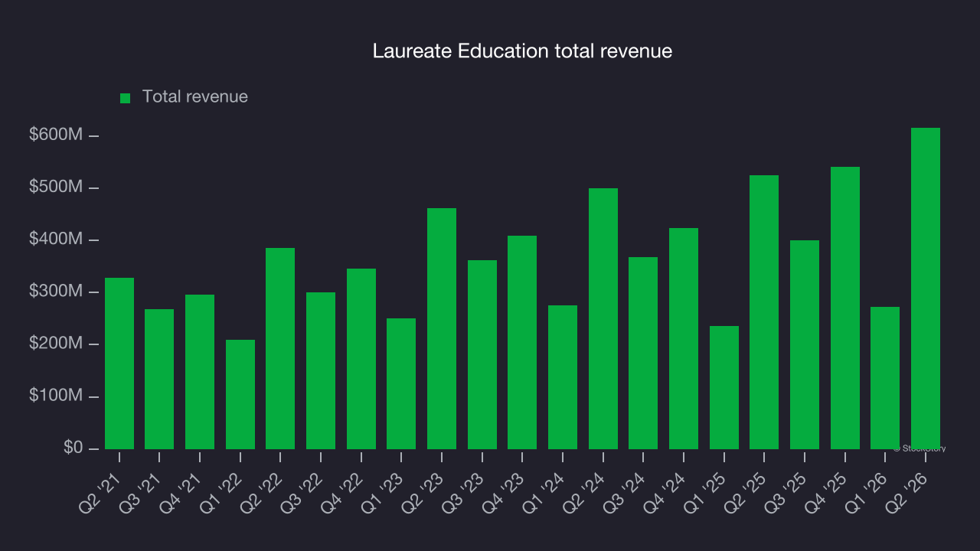Image resolution: width=980 pixels, height=551 pixels.
Task: Click the bar above Q4 '24
Action: (684, 338)
